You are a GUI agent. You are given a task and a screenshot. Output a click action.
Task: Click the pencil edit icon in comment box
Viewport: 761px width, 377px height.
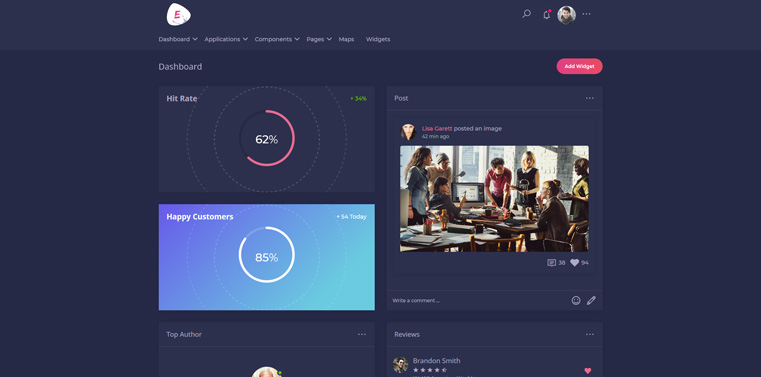[591, 300]
